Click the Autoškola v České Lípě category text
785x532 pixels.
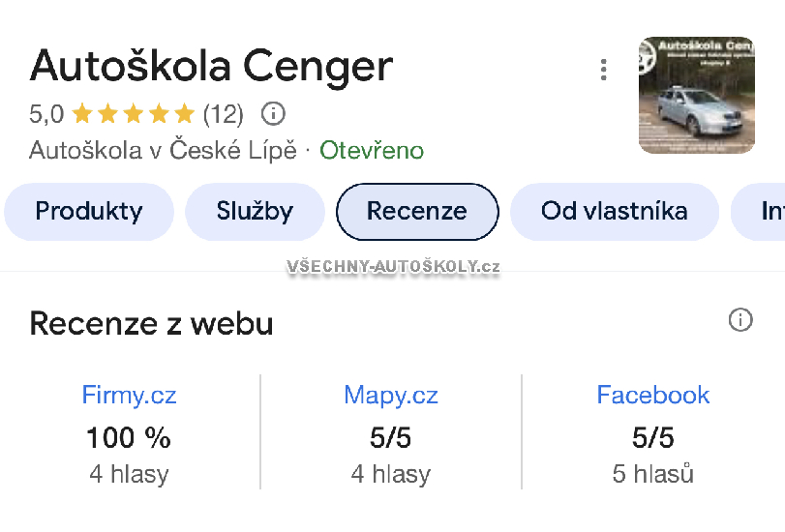[x=163, y=151]
